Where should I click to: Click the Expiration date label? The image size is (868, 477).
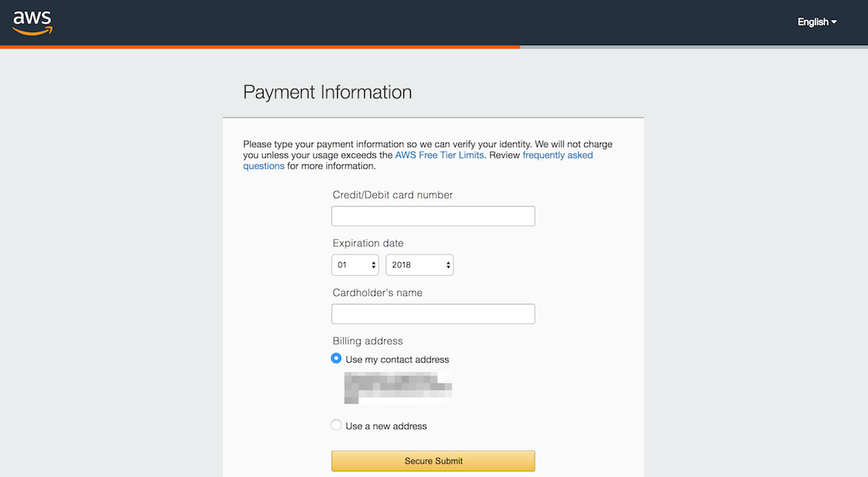(x=368, y=243)
